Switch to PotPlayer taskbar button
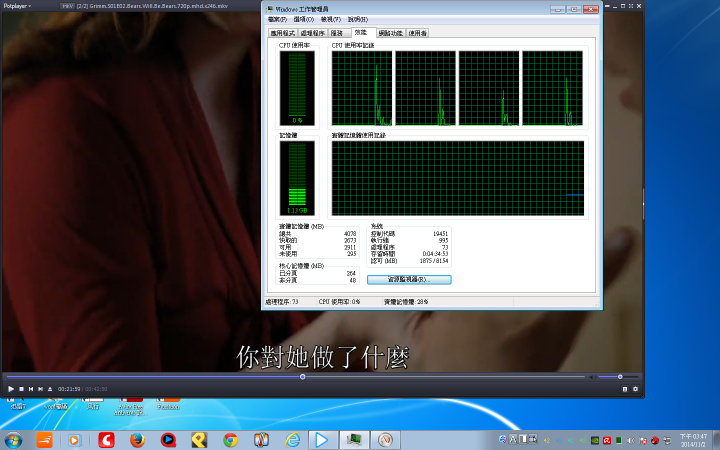Screen dimensions: 720x450 (x=323, y=440)
